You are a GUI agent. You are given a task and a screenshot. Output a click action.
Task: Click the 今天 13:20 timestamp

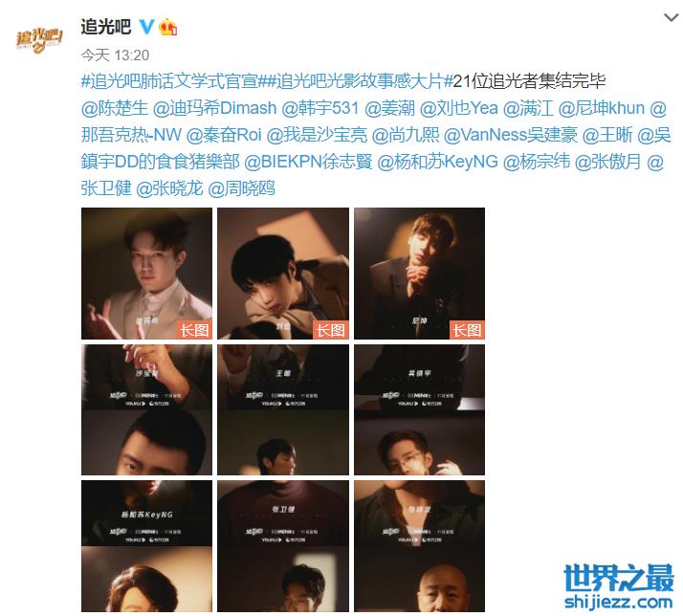[x=115, y=55]
